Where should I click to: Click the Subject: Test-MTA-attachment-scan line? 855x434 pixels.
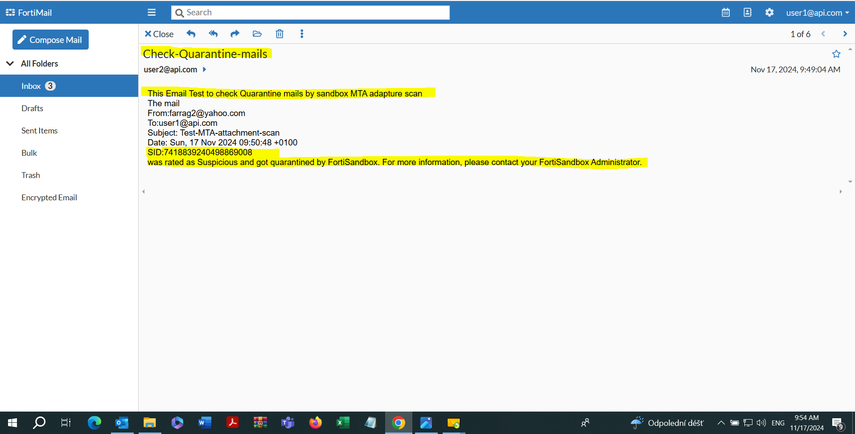pyautogui.click(x=213, y=132)
